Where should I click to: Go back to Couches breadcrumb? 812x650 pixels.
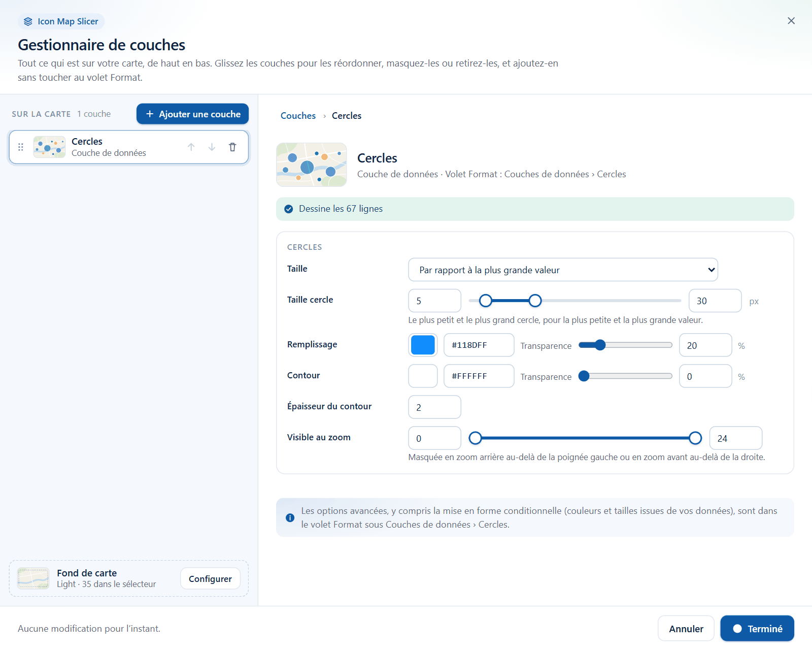point(298,116)
